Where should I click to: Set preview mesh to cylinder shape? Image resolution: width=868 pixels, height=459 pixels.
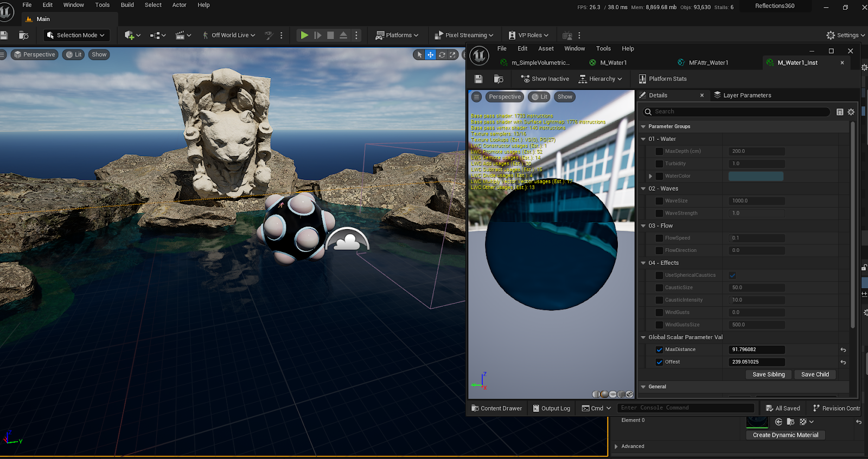596,395
